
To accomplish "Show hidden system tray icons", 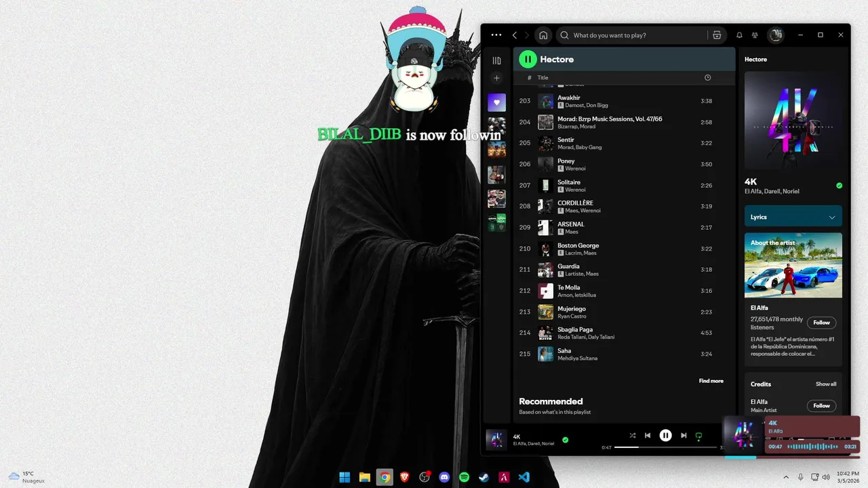I will tap(786, 477).
